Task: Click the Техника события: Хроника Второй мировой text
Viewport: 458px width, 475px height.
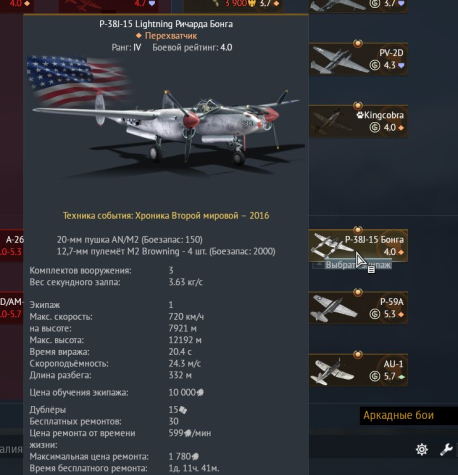Action: (x=166, y=216)
